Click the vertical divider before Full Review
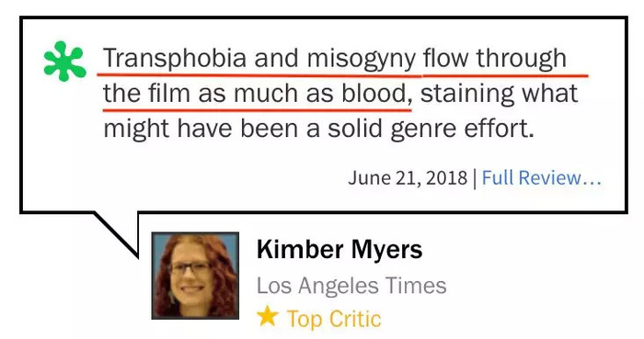The image size is (644, 339). coord(475,179)
